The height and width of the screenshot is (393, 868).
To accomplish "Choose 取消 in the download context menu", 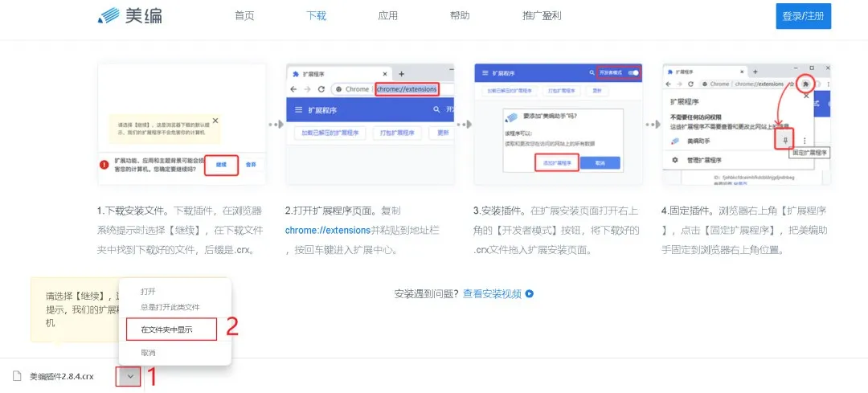I will coord(148,353).
